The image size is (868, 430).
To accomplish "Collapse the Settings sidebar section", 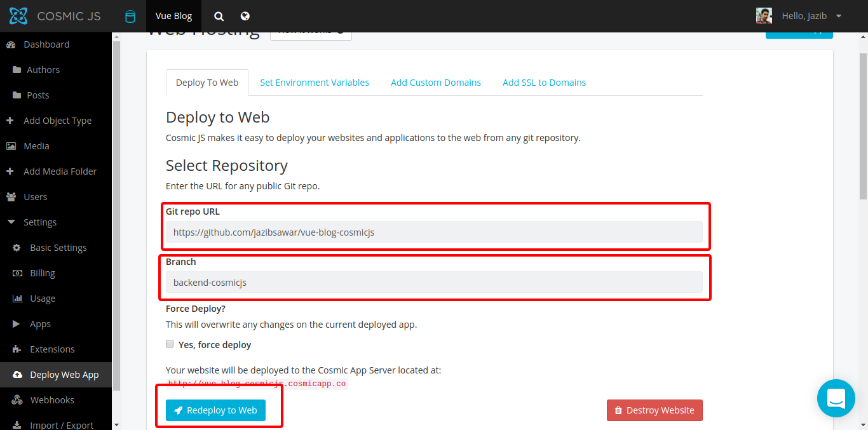I will point(11,222).
